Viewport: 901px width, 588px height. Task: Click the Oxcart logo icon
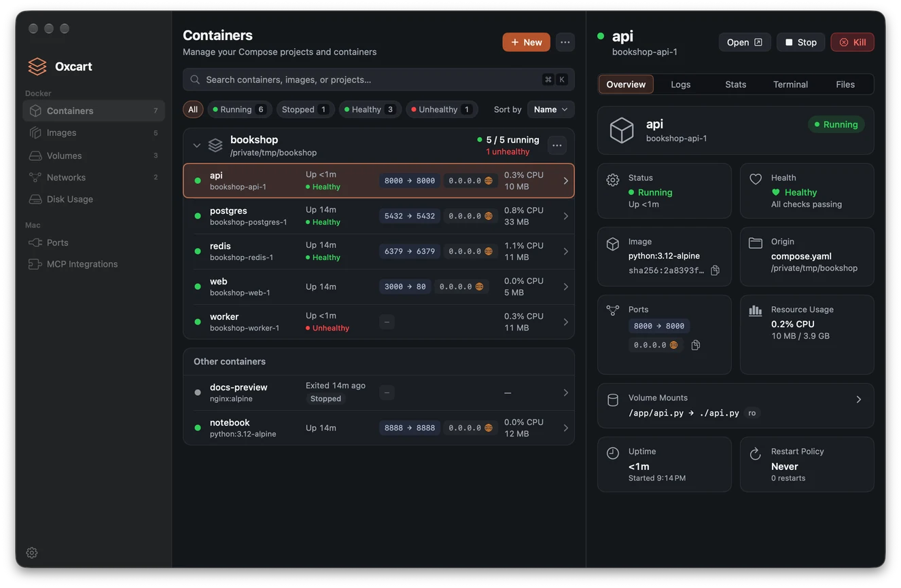37,67
